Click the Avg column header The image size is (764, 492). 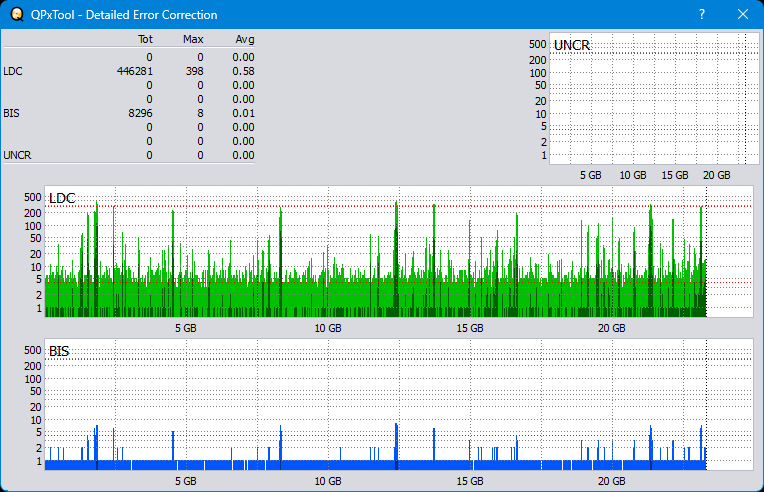245,39
